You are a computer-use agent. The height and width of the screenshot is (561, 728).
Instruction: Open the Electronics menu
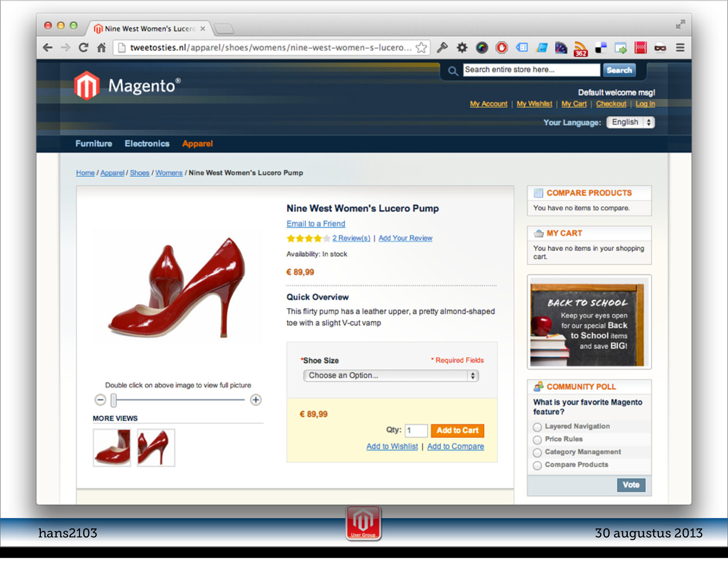pyautogui.click(x=147, y=144)
